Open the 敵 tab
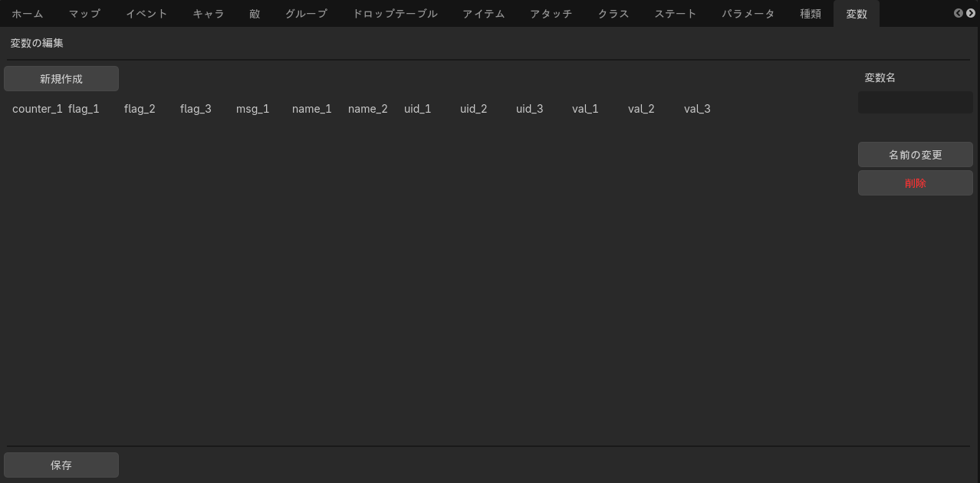Image resolution: width=980 pixels, height=483 pixels. (x=255, y=14)
